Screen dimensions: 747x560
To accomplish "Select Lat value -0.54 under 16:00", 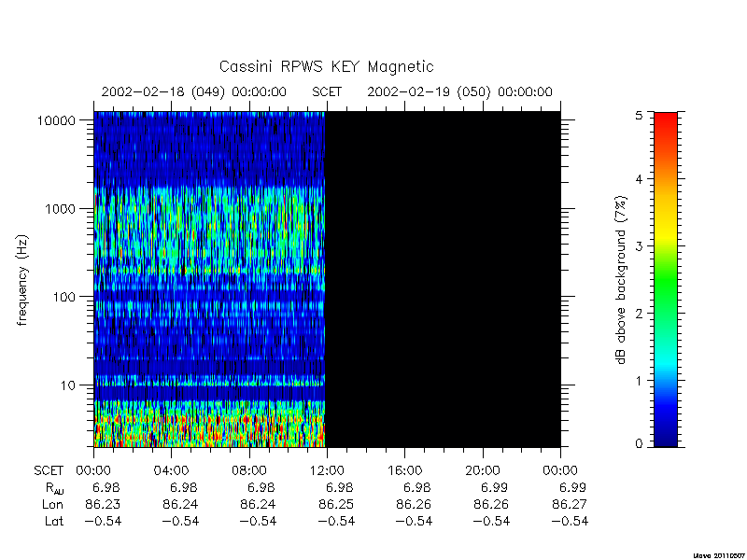I will (x=414, y=521).
